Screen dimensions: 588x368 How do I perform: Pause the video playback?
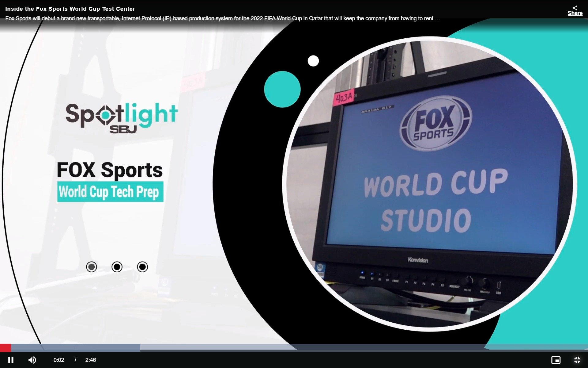click(x=11, y=360)
